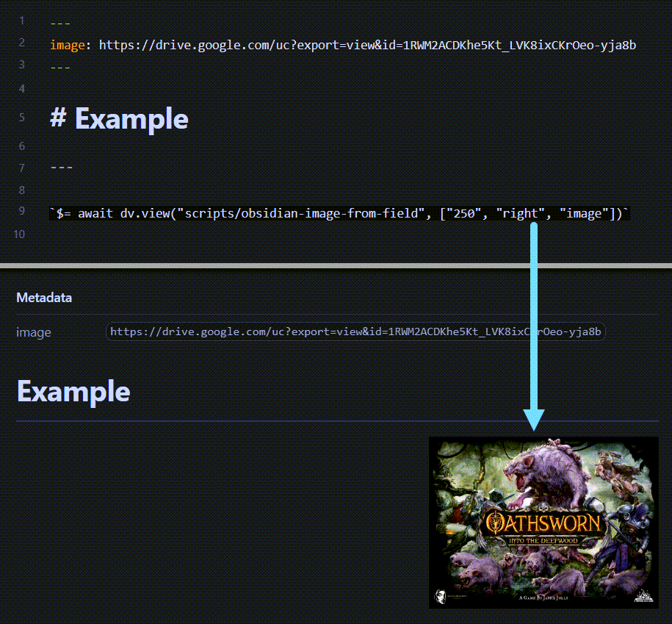Click line number 9 in the gutter
This screenshot has width=672, height=624.
click(21, 211)
